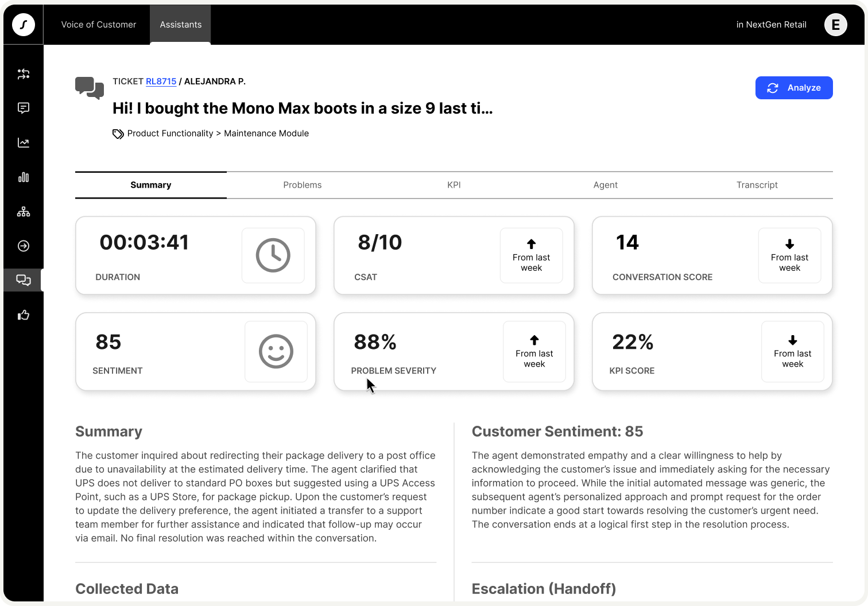
Task: Open ticket link RL8715
Action: (161, 81)
